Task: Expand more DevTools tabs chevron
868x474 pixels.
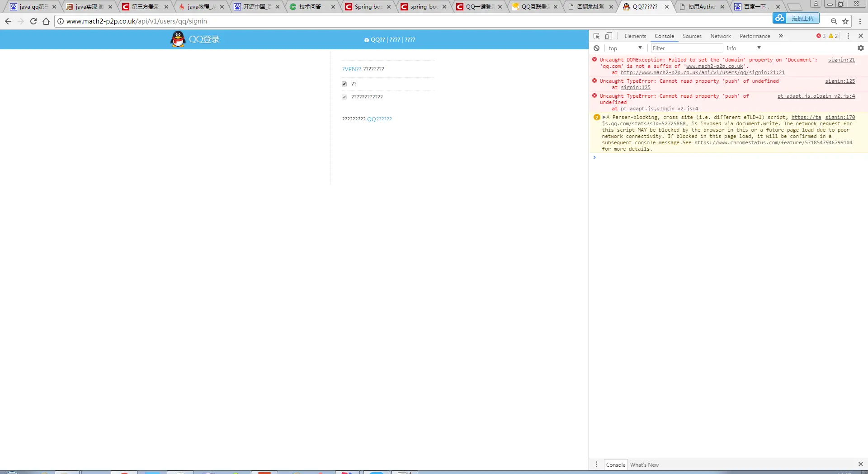Action: (x=781, y=36)
